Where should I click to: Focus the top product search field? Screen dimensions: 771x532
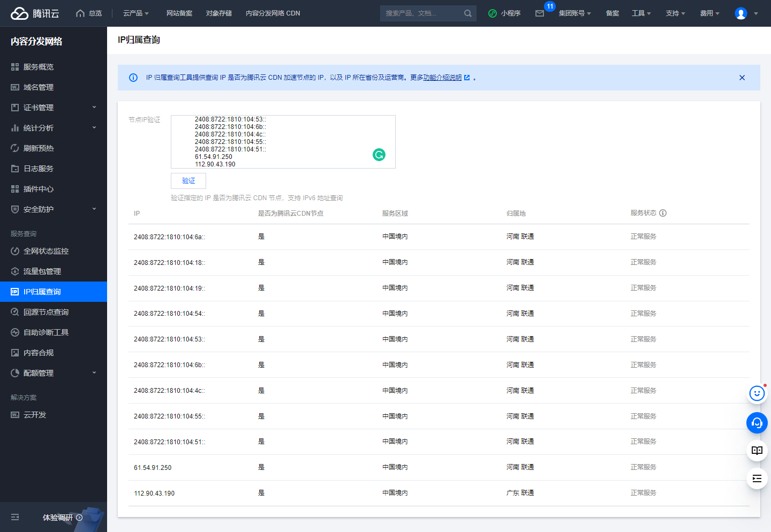(x=423, y=13)
